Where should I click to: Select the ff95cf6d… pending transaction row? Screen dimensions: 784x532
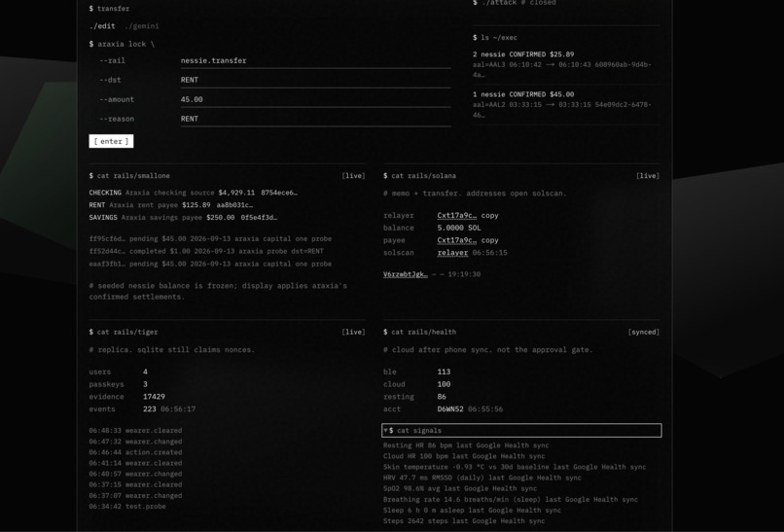click(210, 239)
